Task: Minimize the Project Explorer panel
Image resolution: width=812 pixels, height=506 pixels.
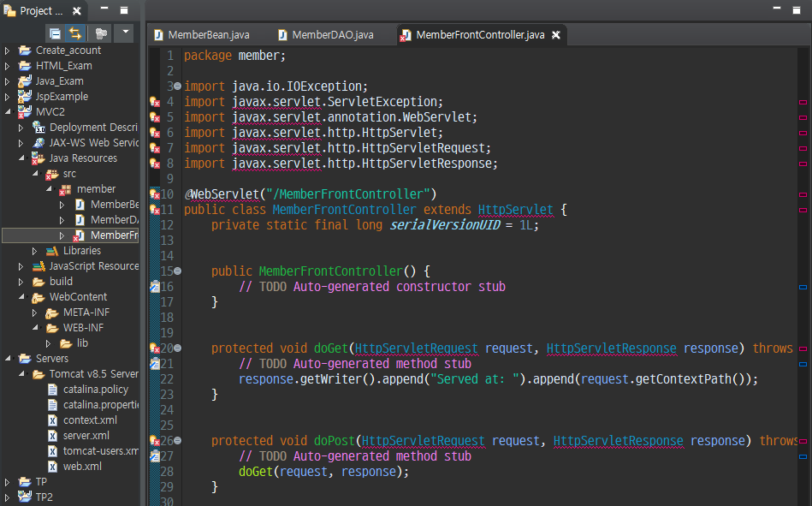Action: click(104, 9)
